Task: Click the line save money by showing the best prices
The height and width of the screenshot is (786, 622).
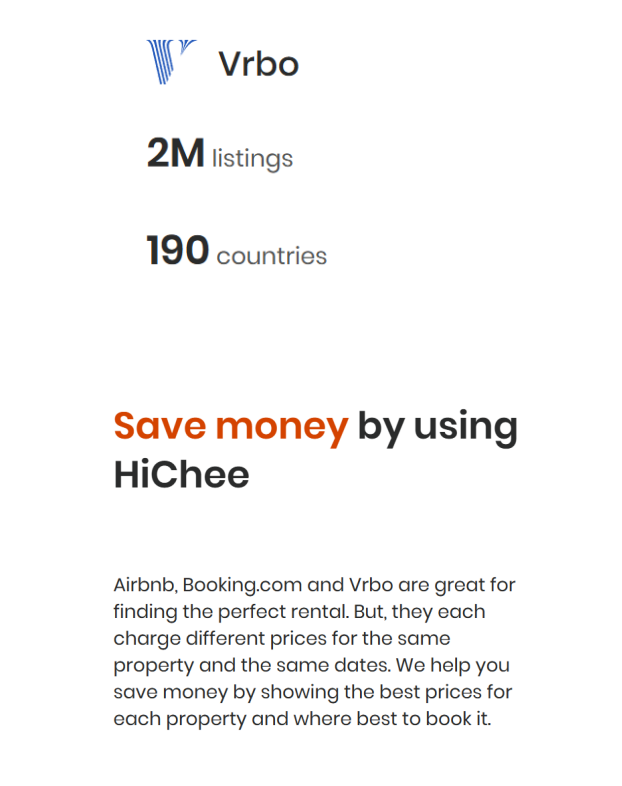Action: pos(313,692)
